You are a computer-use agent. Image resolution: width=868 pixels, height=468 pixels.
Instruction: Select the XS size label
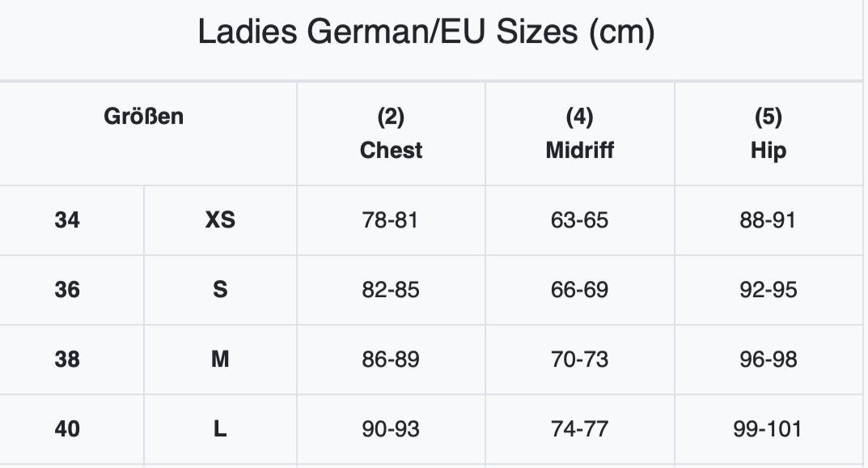coord(220,220)
